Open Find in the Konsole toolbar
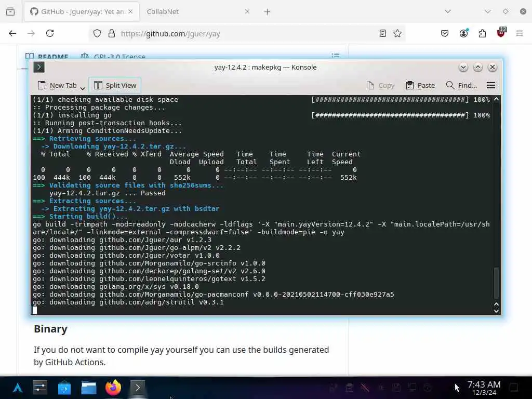Image resolution: width=532 pixels, height=399 pixels. (x=461, y=86)
